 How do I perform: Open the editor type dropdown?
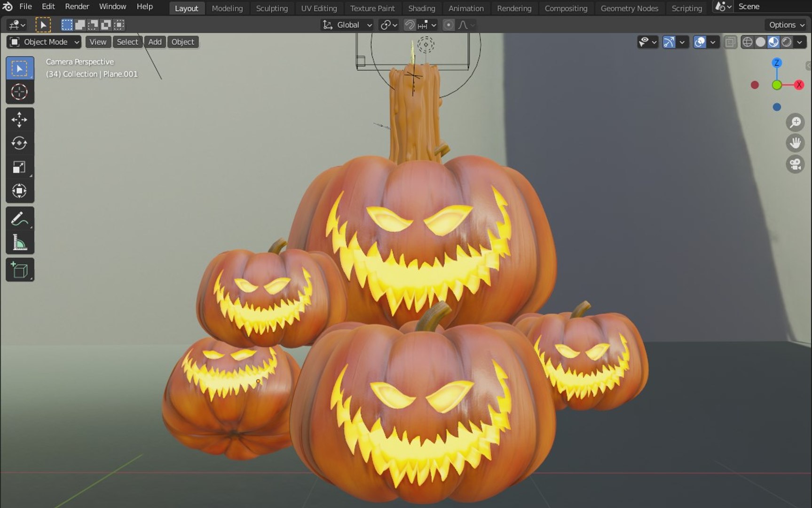click(17, 25)
